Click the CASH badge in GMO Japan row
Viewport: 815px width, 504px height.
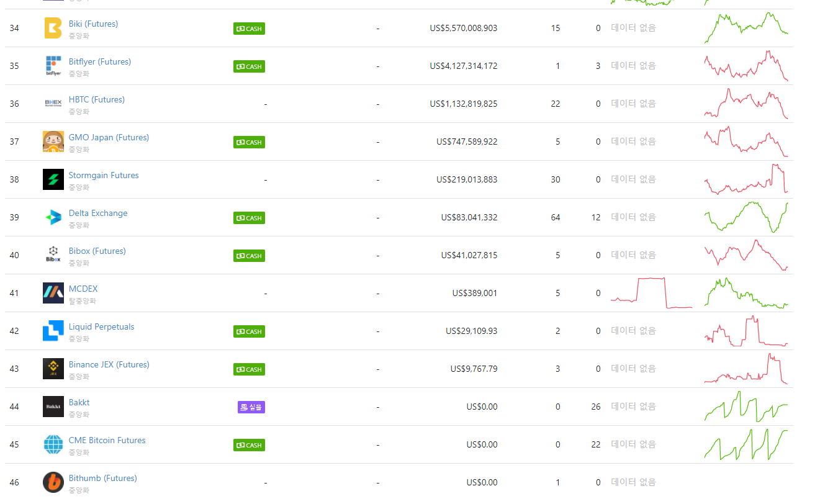pos(249,142)
